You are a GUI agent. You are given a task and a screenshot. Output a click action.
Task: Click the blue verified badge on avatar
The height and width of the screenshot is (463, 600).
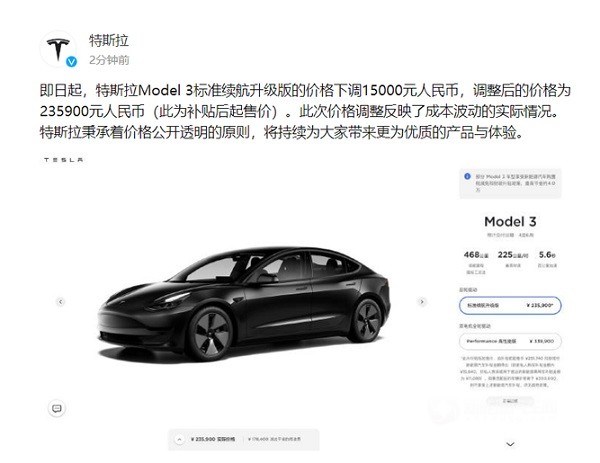click(x=72, y=61)
